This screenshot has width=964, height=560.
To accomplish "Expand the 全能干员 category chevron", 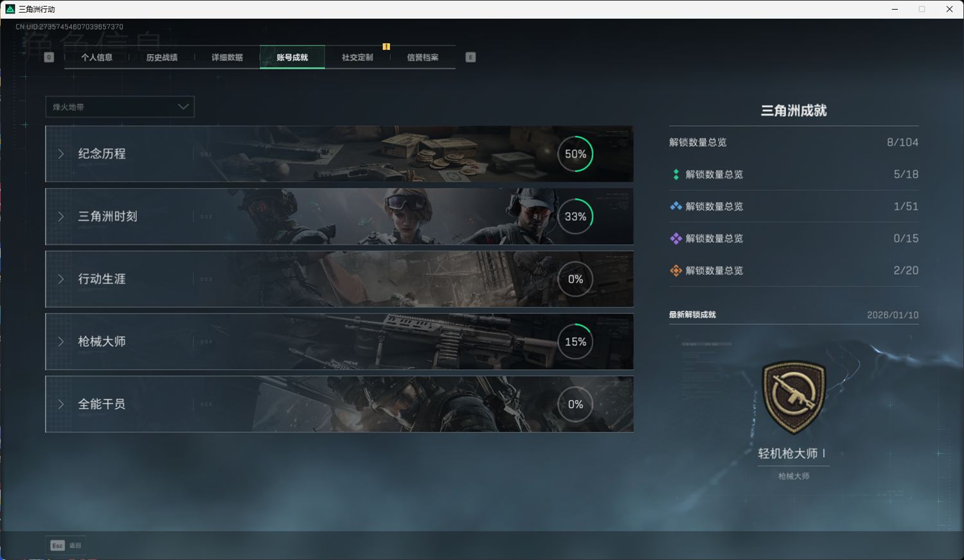I will 61,405.
